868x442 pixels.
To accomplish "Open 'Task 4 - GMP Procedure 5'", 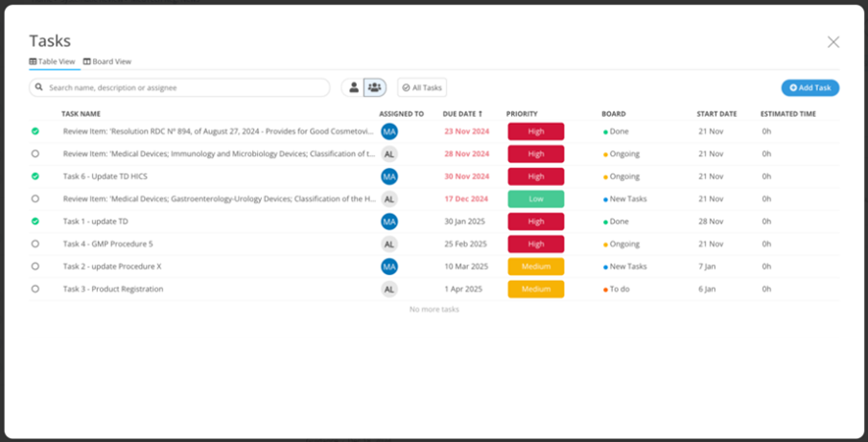I will (108, 244).
